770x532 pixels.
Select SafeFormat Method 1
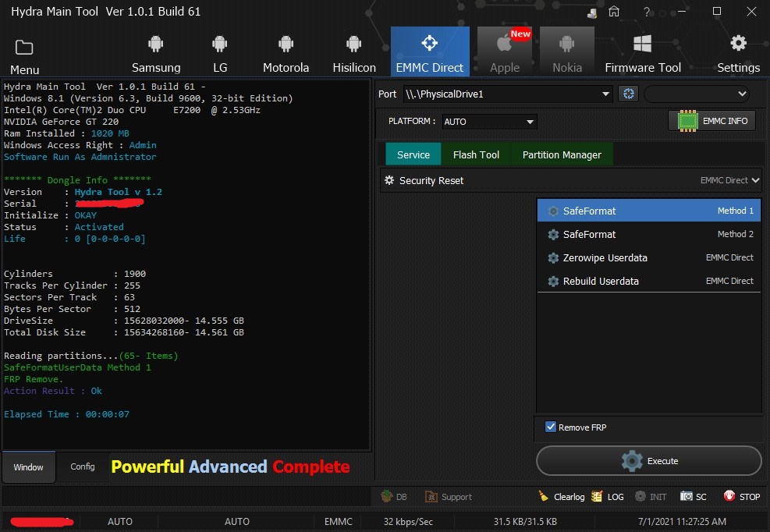point(649,211)
